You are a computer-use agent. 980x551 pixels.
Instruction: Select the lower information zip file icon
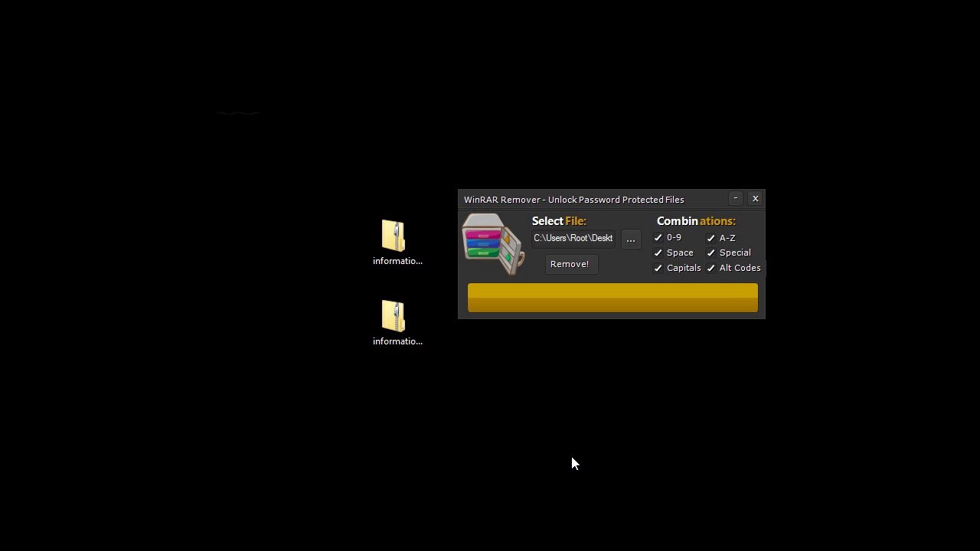coord(394,316)
